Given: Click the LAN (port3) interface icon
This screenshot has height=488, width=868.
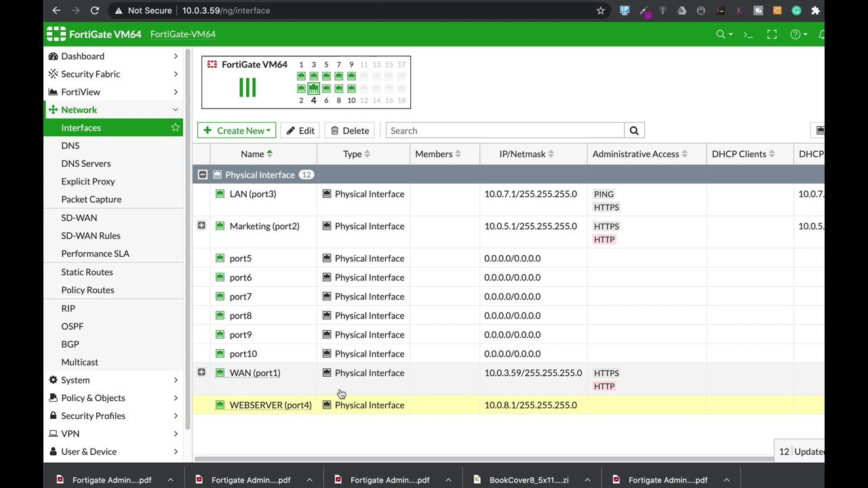Looking at the screenshot, I should click(220, 194).
